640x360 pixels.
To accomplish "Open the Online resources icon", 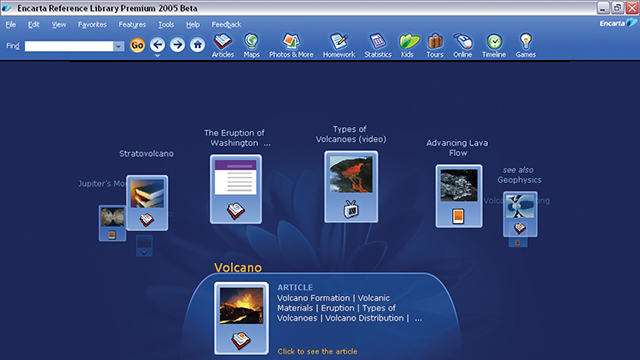I will click(x=462, y=45).
